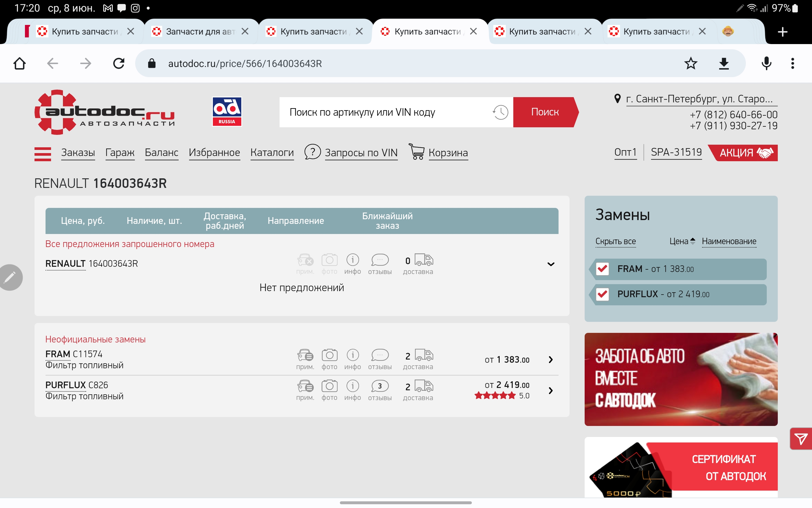
Task: Click the PURFLUX five-star rating
Action: tap(495, 395)
